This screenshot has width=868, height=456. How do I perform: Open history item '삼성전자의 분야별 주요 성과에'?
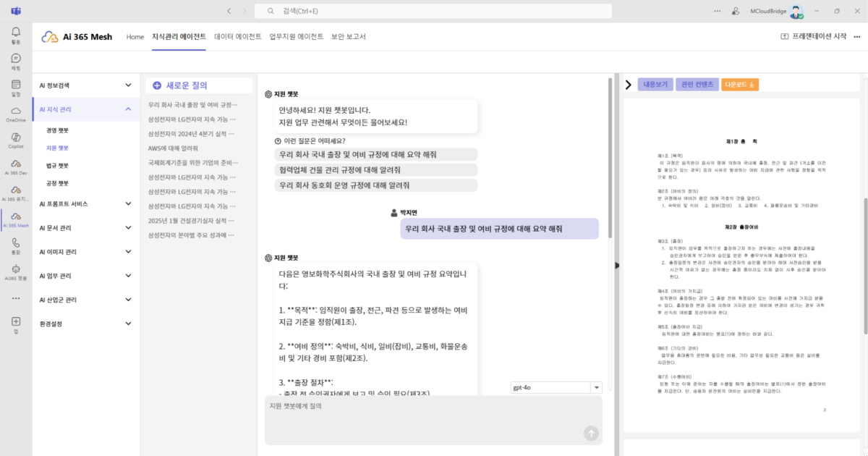click(192, 235)
